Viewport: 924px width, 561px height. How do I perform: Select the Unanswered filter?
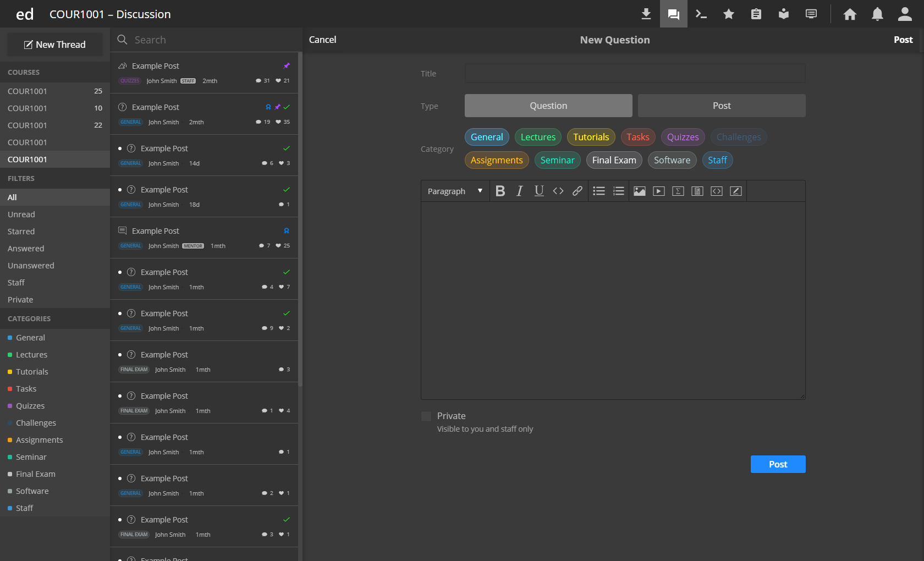point(31,265)
